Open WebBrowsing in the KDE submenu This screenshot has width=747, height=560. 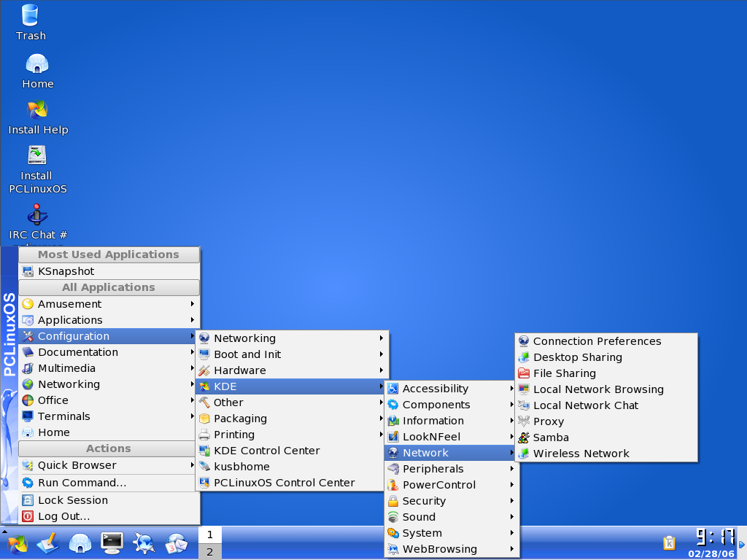(451, 549)
